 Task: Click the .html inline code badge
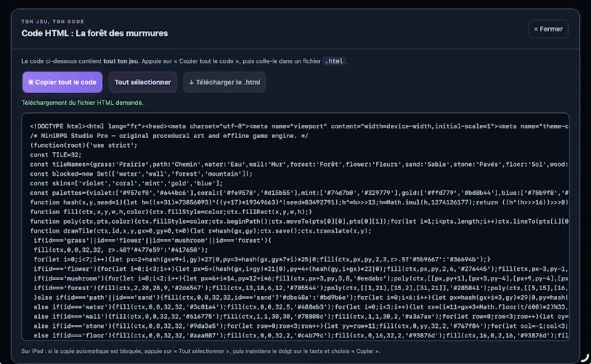(334, 61)
